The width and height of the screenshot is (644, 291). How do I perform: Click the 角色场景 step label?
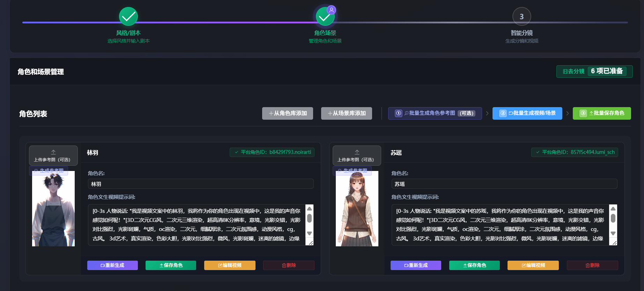click(325, 33)
